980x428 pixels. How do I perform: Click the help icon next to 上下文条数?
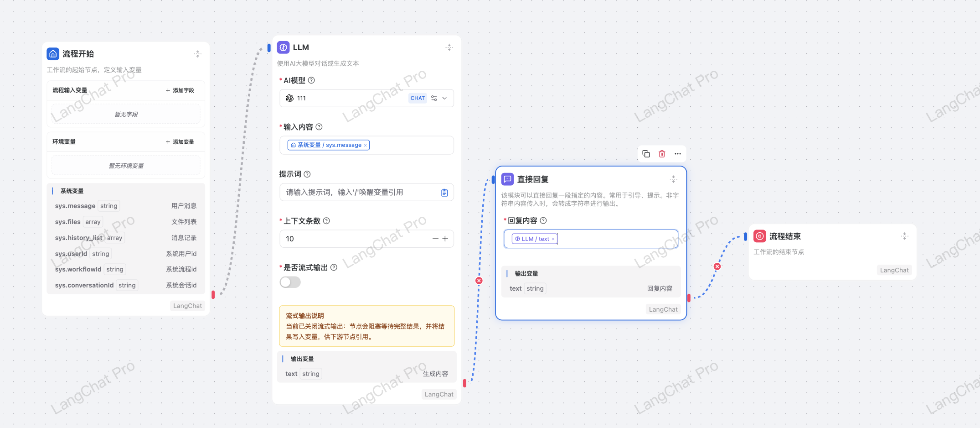coord(326,221)
